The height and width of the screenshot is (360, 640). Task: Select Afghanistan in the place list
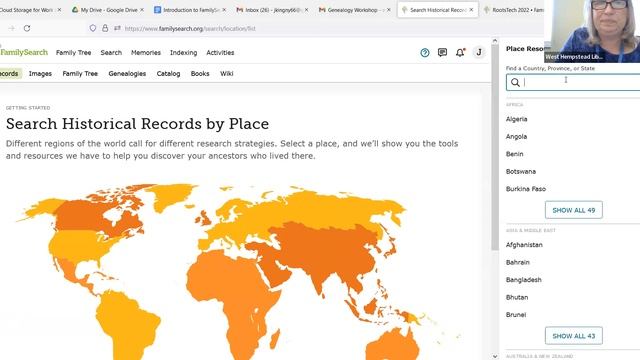tap(524, 245)
